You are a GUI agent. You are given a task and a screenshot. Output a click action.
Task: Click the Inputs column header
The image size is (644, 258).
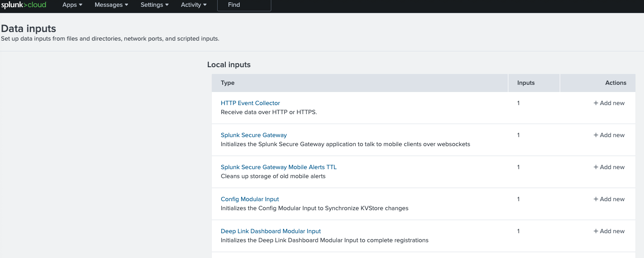[526, 83]
